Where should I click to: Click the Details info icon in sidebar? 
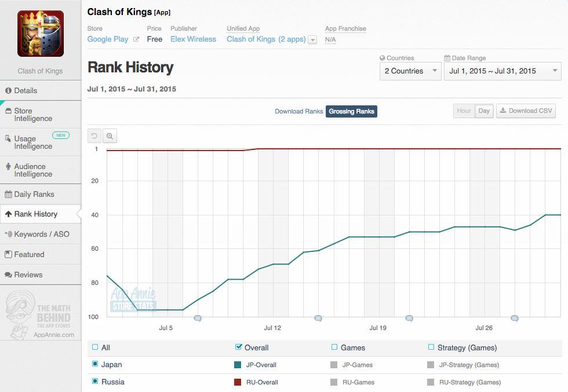tap(8, 90)
